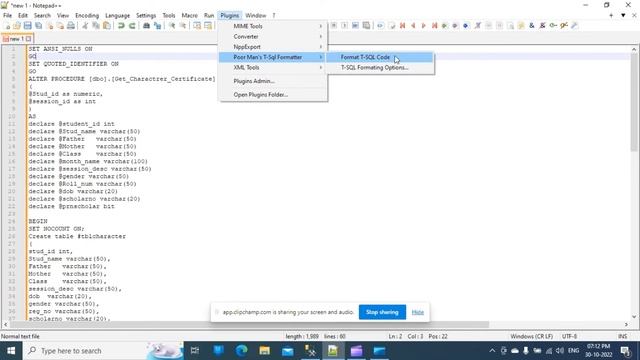This screenshot has width=640, height=360.
Task: Click the Close file toolbar icon
Action: point(49,26)
